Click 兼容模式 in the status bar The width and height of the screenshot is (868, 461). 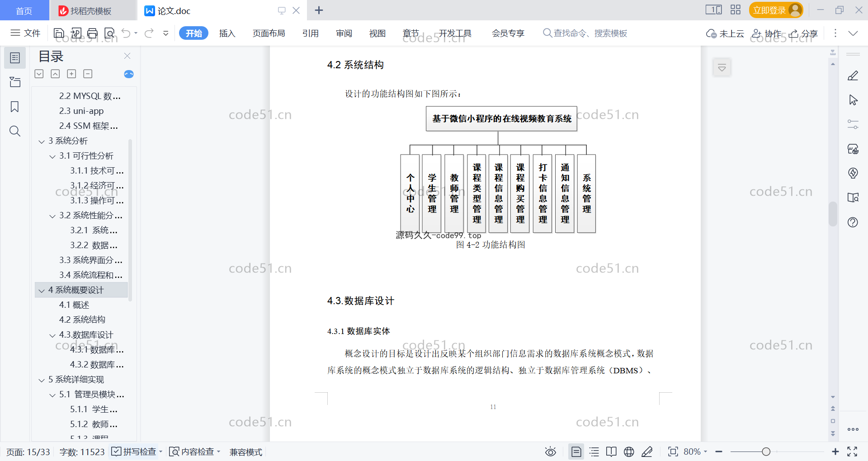[246, 452]
